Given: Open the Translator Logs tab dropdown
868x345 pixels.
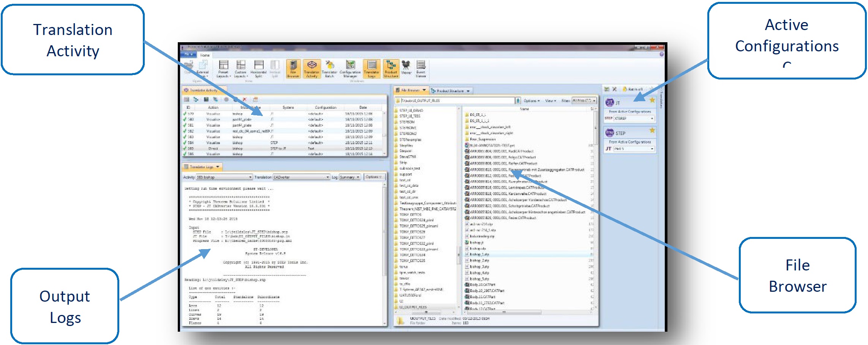Looking at the screenshot, I should coord(218,167).
